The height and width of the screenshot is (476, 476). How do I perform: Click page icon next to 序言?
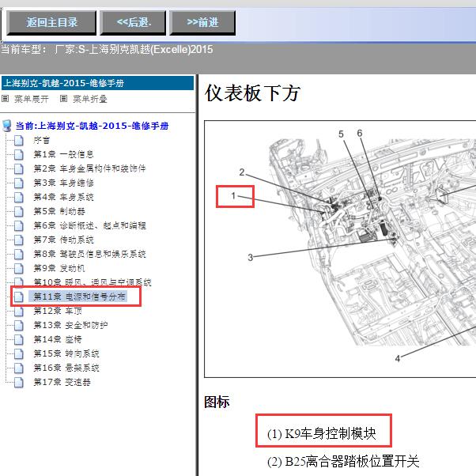[x=19, y=140]
